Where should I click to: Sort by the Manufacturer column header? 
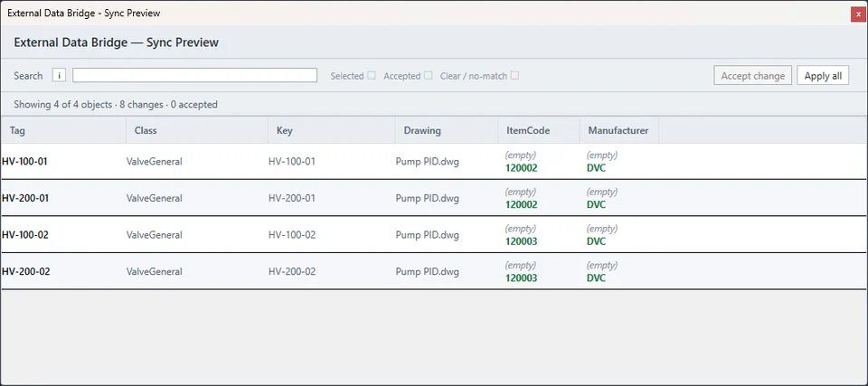pyautogui.click(x=618, y=131)
